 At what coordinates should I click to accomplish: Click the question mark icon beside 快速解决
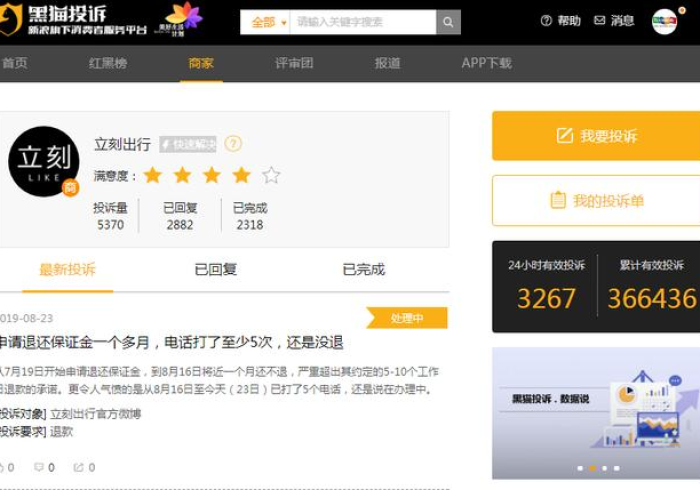tap(233, 144)
